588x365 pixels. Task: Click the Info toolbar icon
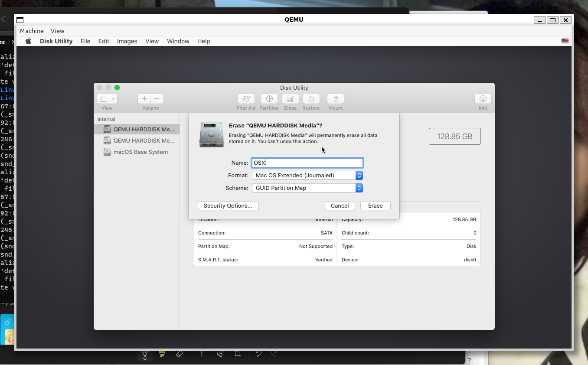(x=483, y=99)
